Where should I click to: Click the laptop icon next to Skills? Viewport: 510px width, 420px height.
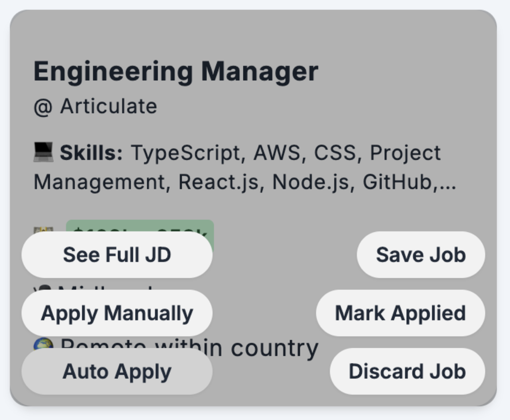point(45,153)
